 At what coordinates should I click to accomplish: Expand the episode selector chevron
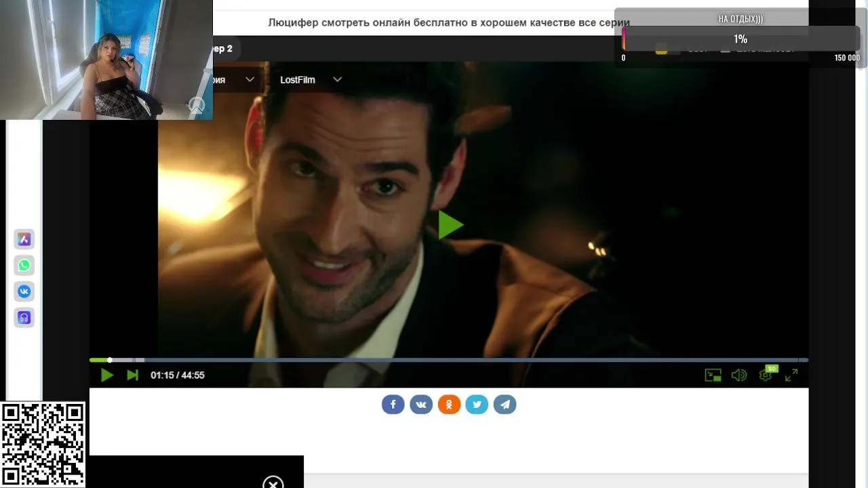(x=250, y=79)
